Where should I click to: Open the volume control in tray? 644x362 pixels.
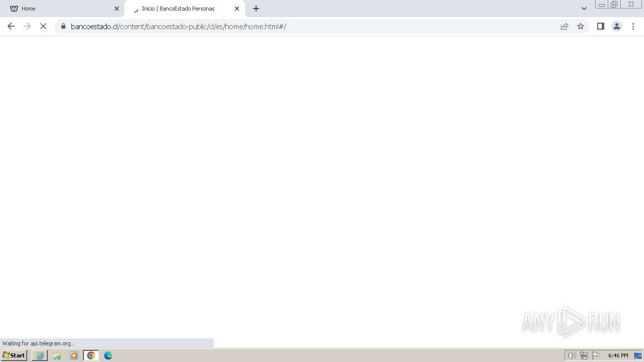[x=572, y=355]
